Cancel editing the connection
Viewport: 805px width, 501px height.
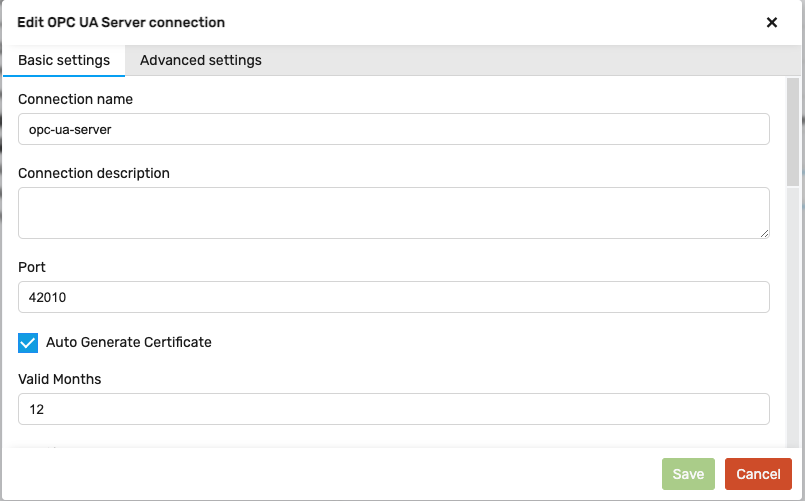(758, 474)
